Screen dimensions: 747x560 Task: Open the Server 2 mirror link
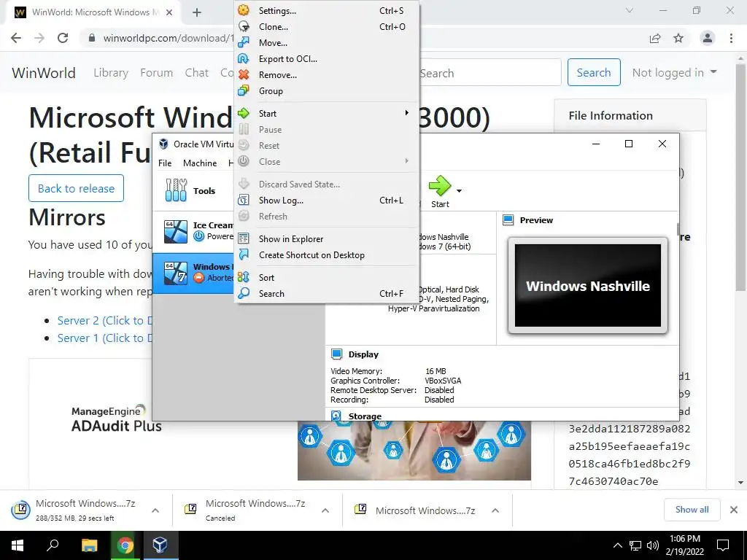[x=105, y=321]
